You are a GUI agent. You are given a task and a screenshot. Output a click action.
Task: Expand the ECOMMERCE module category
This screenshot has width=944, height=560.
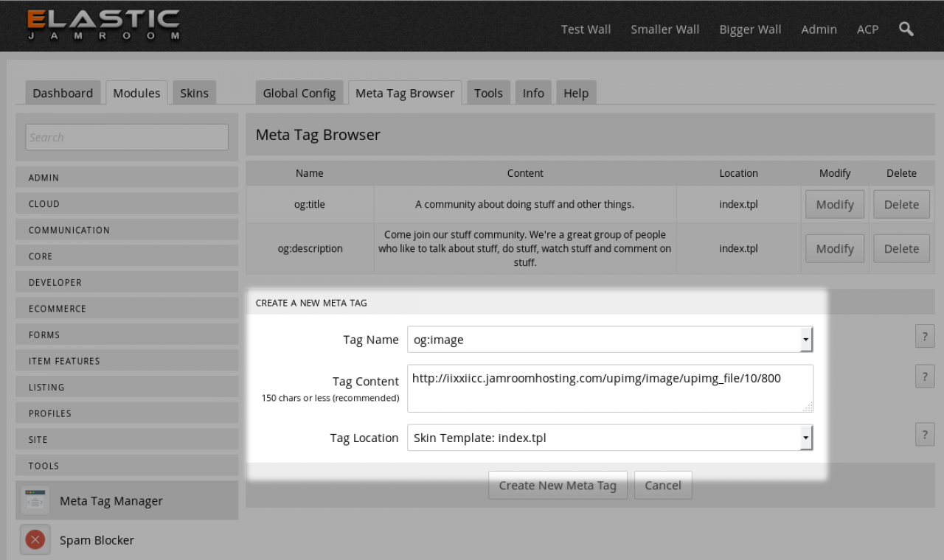pos(127,309)
